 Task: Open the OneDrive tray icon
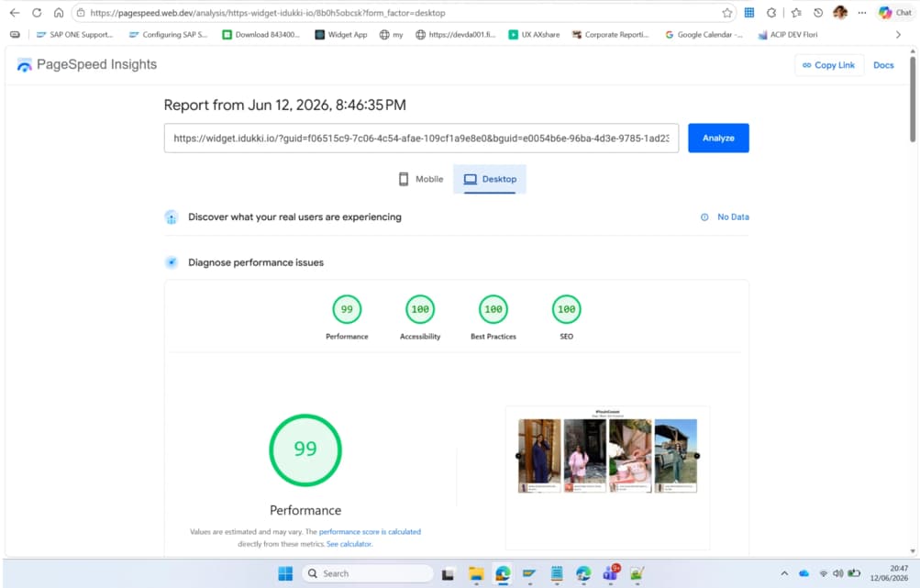[804, 573]
